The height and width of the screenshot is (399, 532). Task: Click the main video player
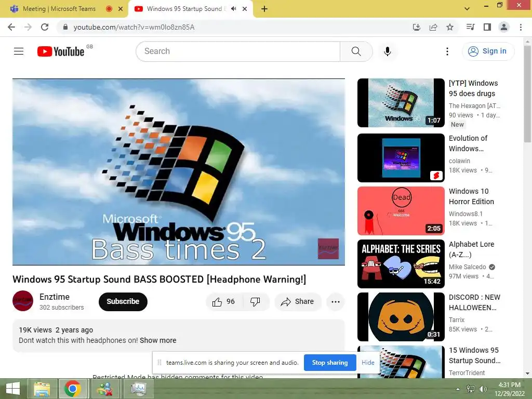pyautogui.click(x=179, y=172)
